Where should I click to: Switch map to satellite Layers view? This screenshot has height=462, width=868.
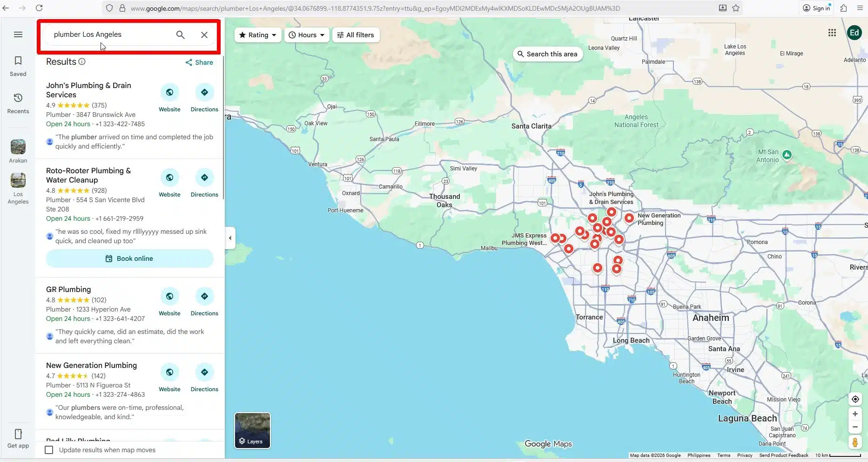pyautogui.click(x=252, y=430)
